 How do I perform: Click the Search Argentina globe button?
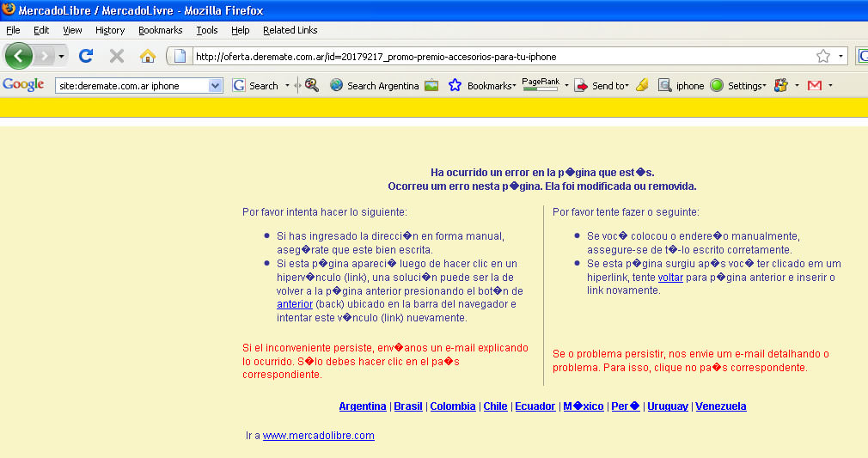coord(375,86)
